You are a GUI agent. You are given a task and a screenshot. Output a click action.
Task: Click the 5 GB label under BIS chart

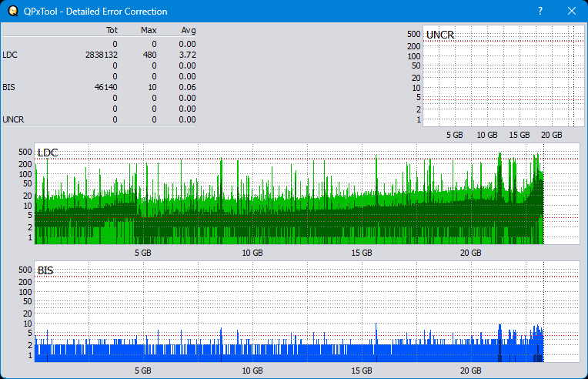pos(143,371)
